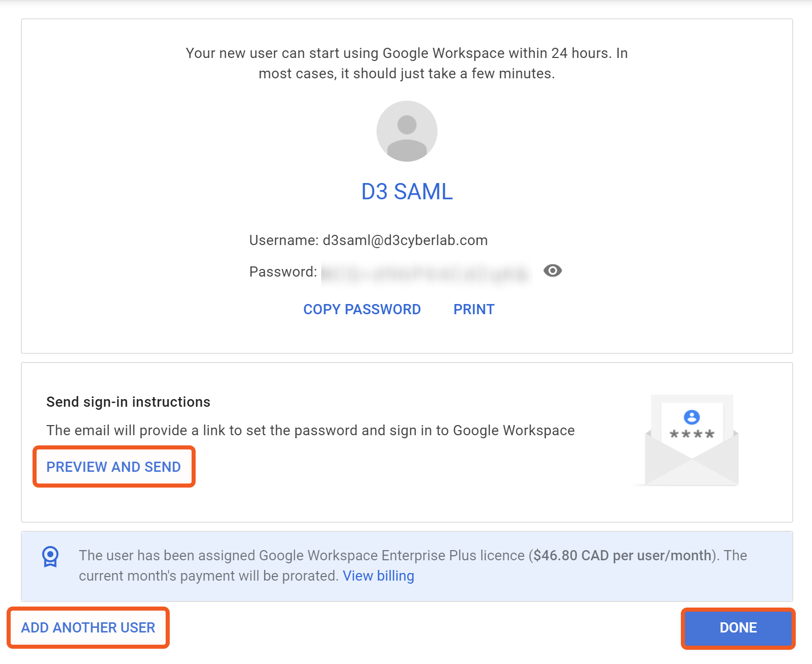
Task: Click the Password label
Action: click(x=283, y=271)
